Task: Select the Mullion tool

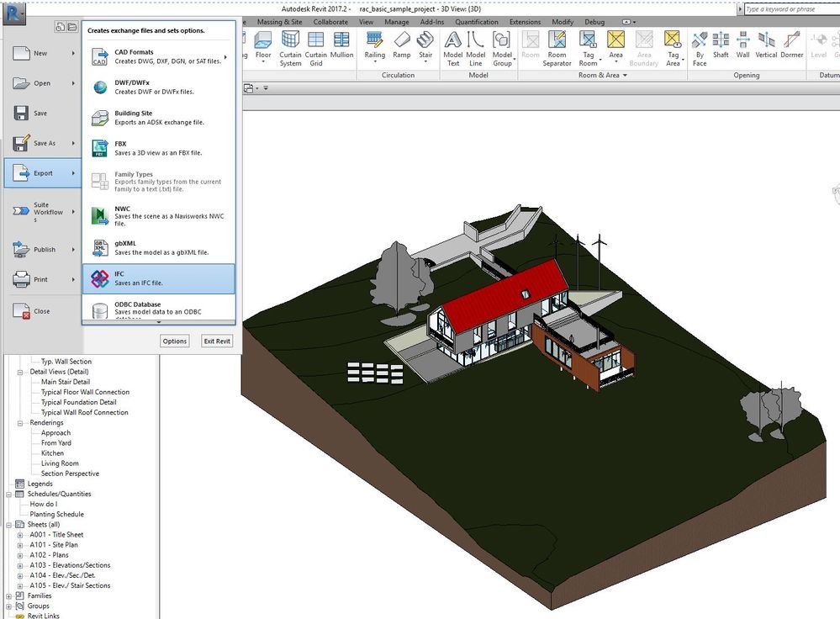Action: (341, 45)
